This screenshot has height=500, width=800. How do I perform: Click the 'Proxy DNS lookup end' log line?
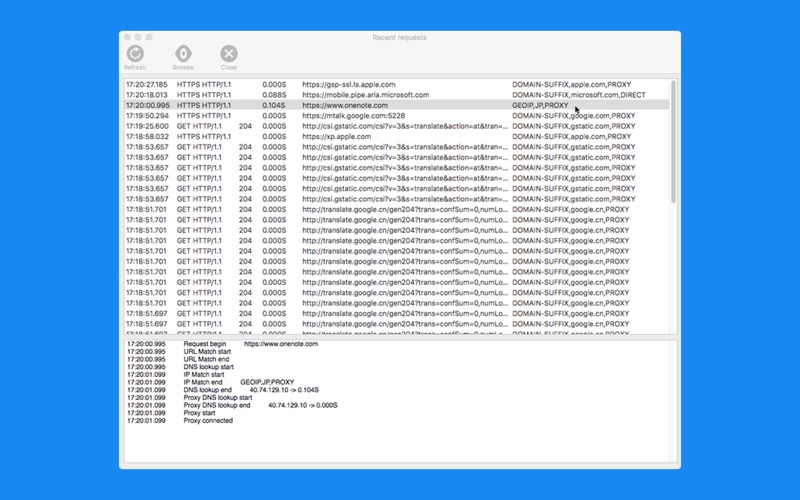tap(398, 405)
